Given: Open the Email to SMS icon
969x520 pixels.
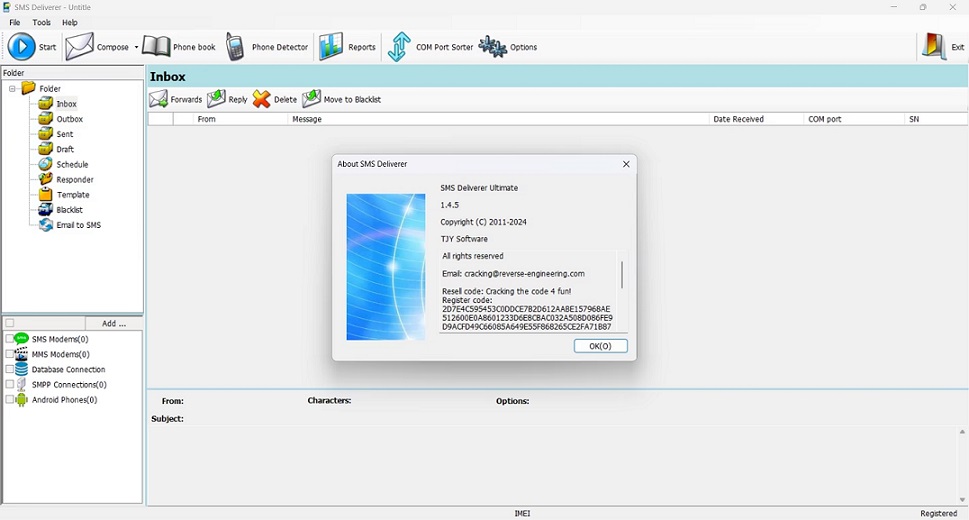Looking at the screenshot, I should click(46, 225).
